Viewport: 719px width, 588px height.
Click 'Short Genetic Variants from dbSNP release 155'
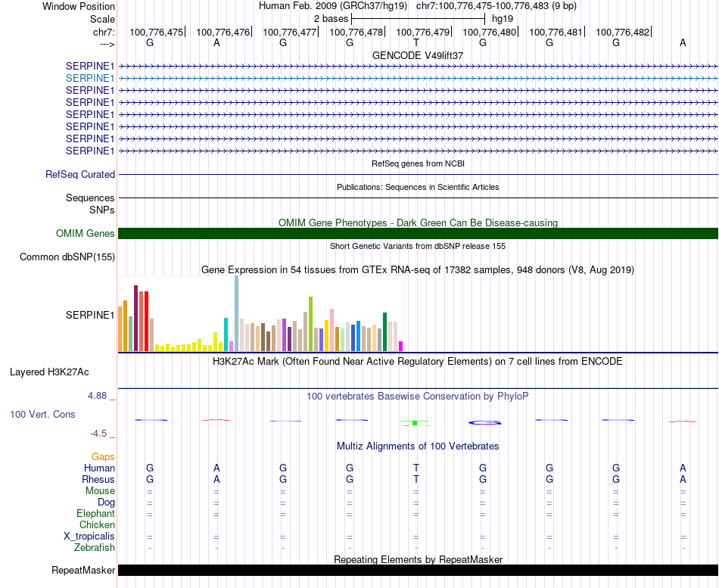click(x=418, y=246)
